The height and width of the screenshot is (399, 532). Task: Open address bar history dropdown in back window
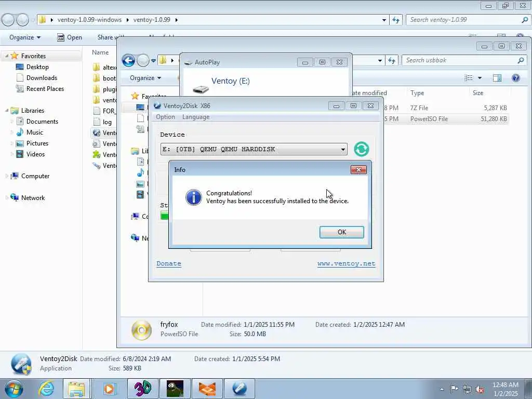pos(384,20)
